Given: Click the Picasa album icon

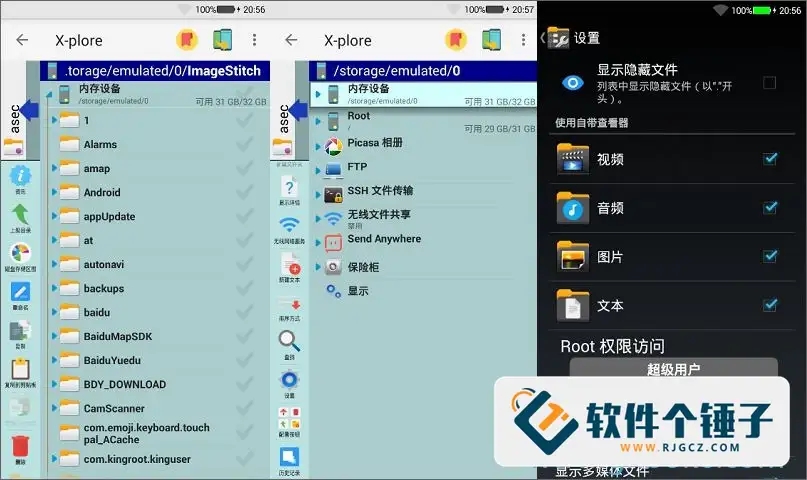Looking at the screenshot, I should tap(334, 146).
